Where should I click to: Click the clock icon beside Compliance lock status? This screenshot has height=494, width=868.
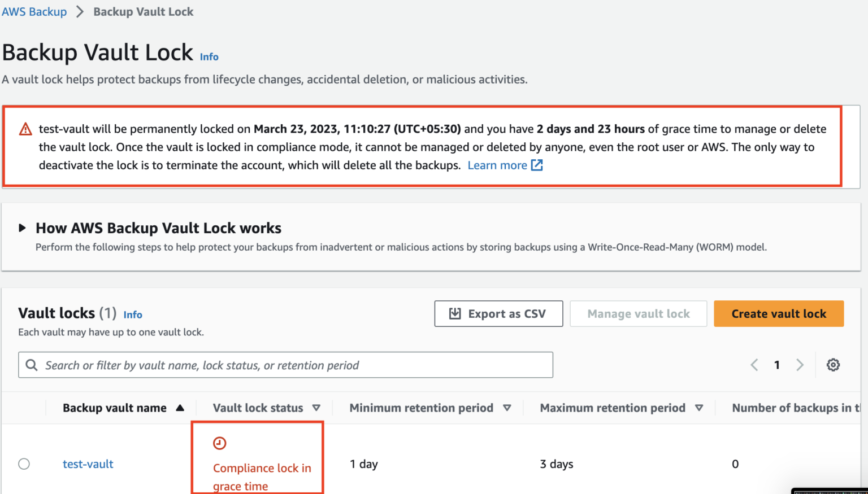coord(220,443)
